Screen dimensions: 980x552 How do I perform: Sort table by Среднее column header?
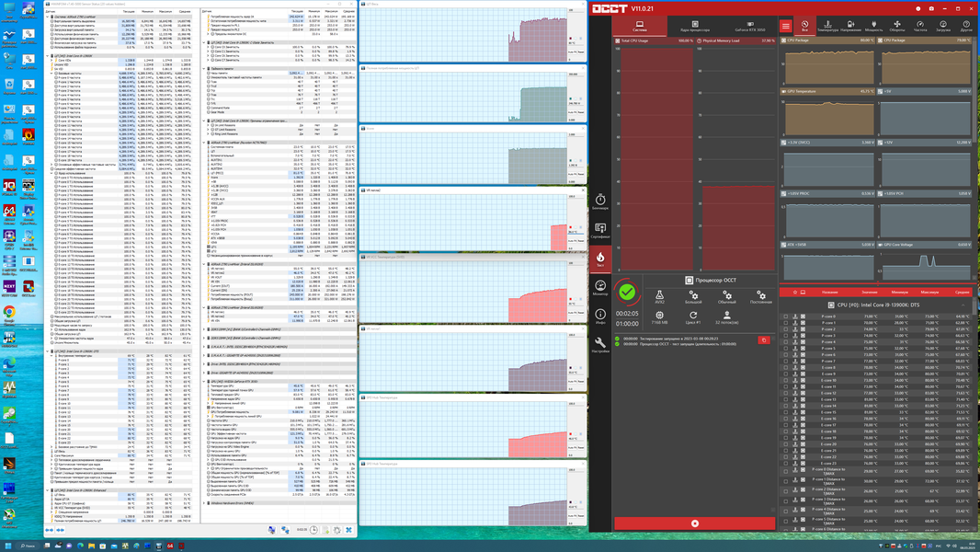[962, 292]
